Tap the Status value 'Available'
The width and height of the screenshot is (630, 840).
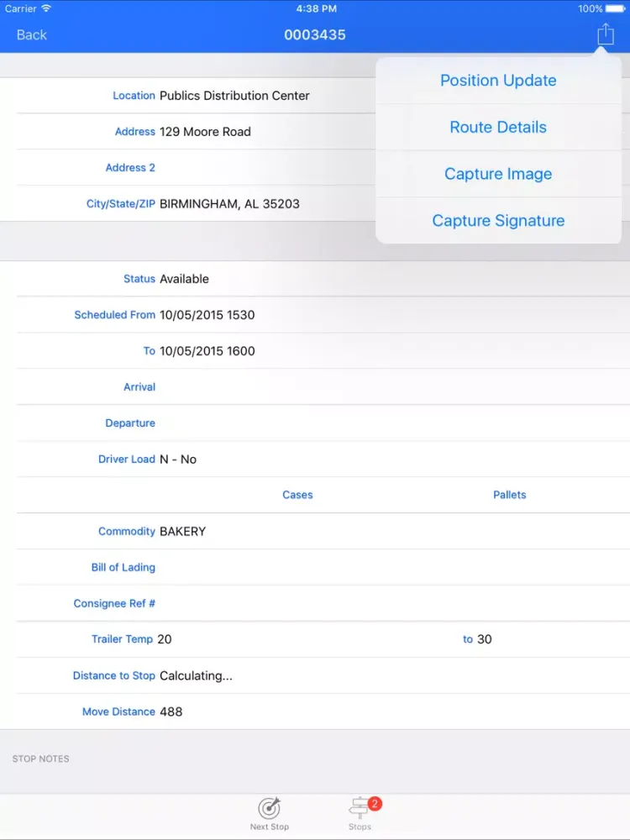(184, 279)
